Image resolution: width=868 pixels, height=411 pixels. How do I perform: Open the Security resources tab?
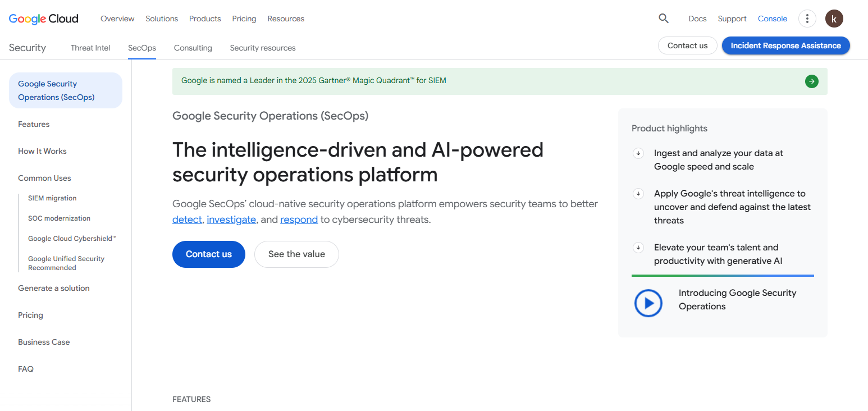[x=263, y=48]
